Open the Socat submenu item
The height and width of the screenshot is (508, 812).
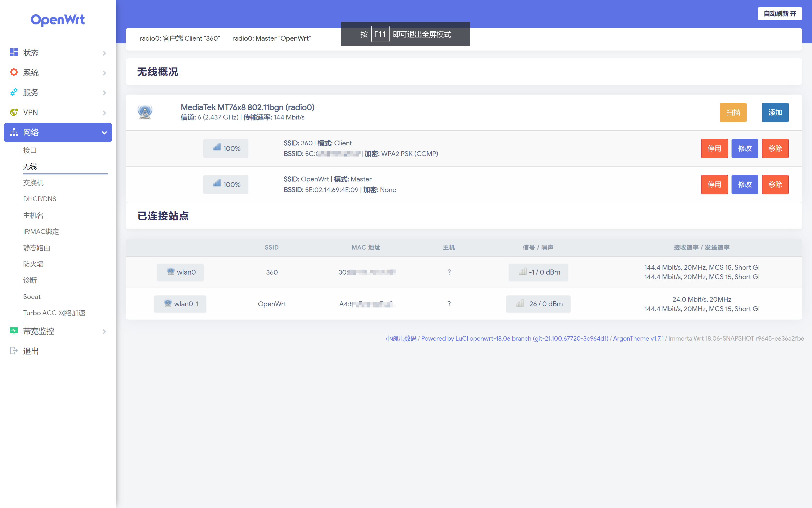(32, 297)
